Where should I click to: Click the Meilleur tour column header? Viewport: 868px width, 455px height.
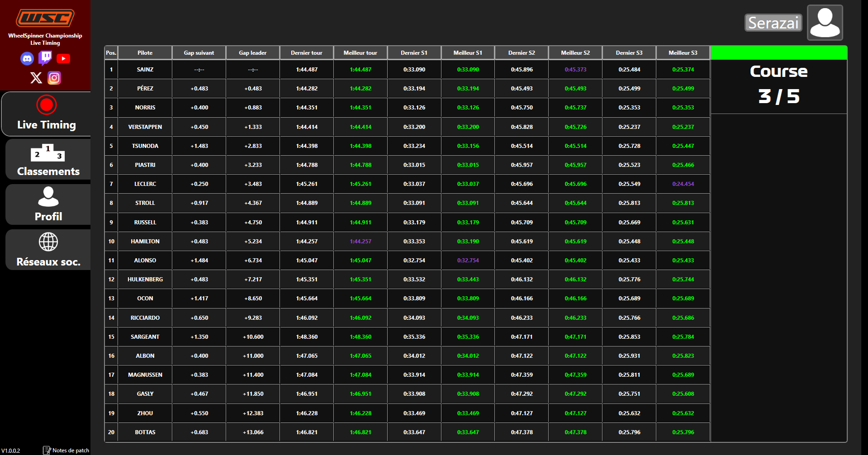coord(360,53)
